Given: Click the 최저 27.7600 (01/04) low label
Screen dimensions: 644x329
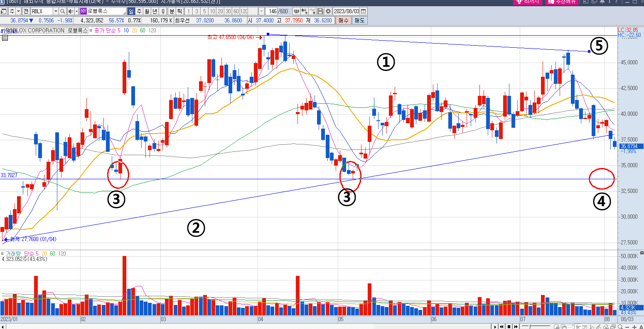Looking at the screenshot, I should click(33, 239).
